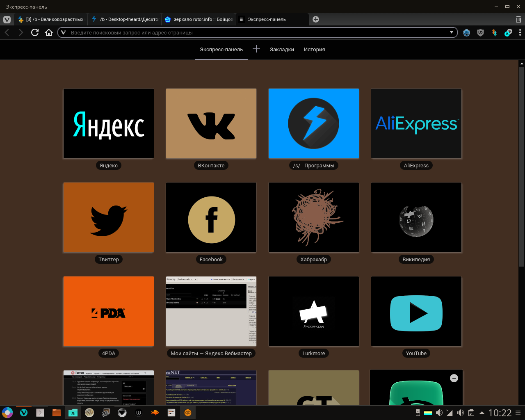The height and width of the screenshot is (420, 525).
Task: Open the USB removable devices tray icon
Action: coord(418,413)
